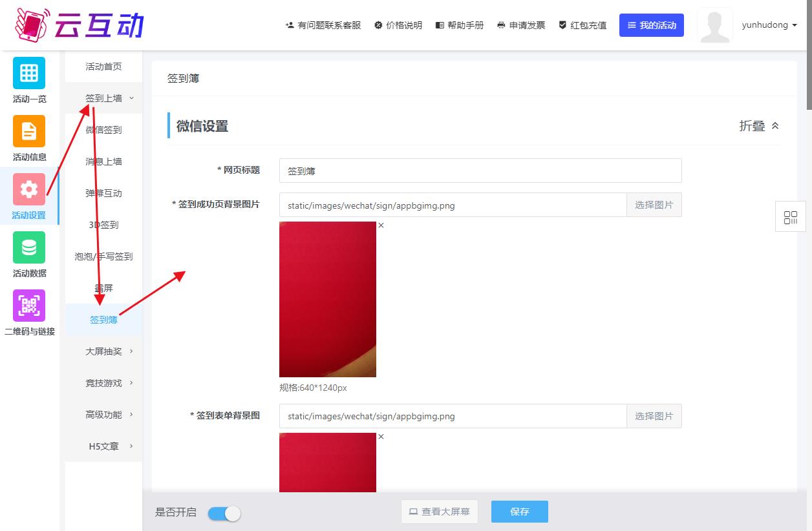The height and width of the screenshot is (531, 812).
Task: Open the 二维码与链接 QR icon
Action: (29, 306)
